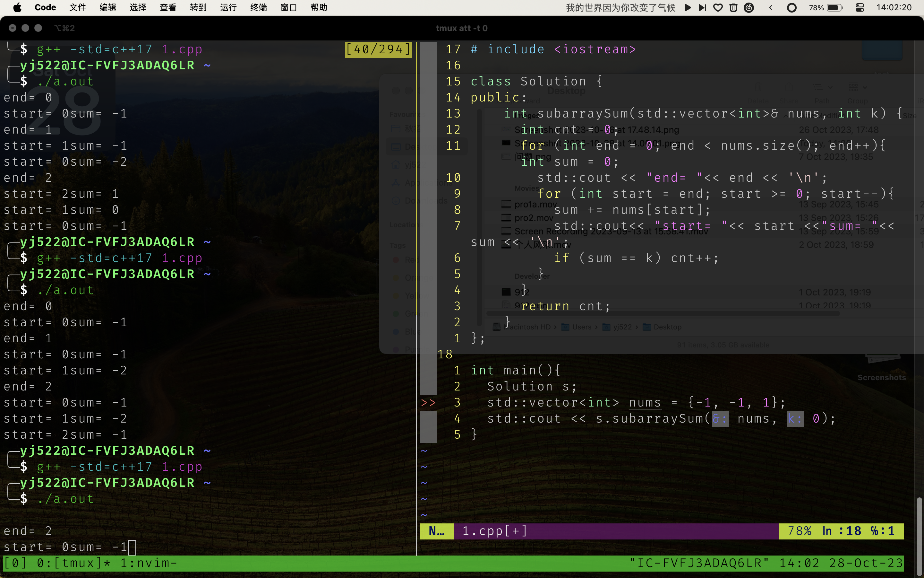Click the int cnt = 0 line
The image size is (924, 578).
(x=569, y=130)
